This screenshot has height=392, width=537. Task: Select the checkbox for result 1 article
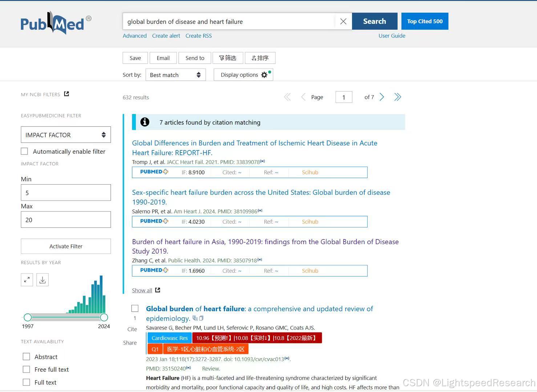135,308
